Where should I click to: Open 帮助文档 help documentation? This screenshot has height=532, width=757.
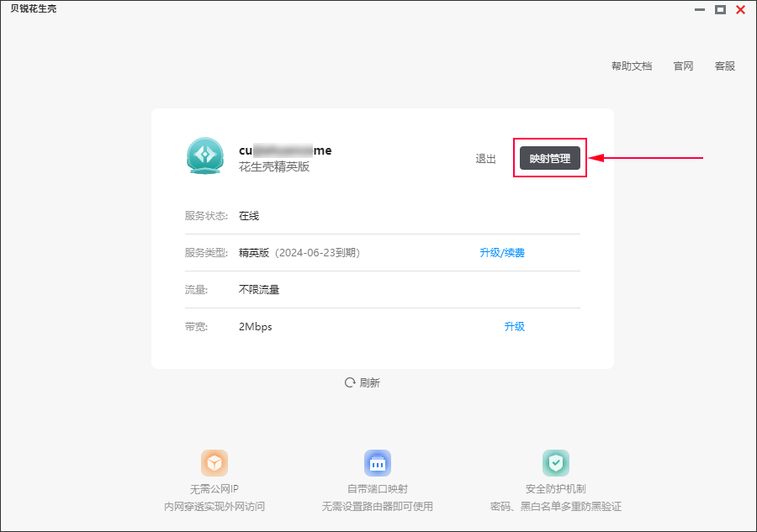coord(632,66)
